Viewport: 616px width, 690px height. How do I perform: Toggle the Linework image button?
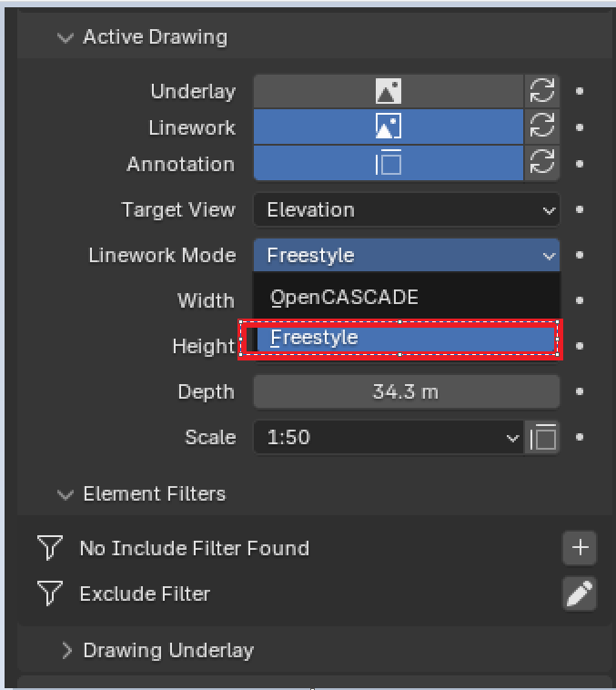pos(389,127)
